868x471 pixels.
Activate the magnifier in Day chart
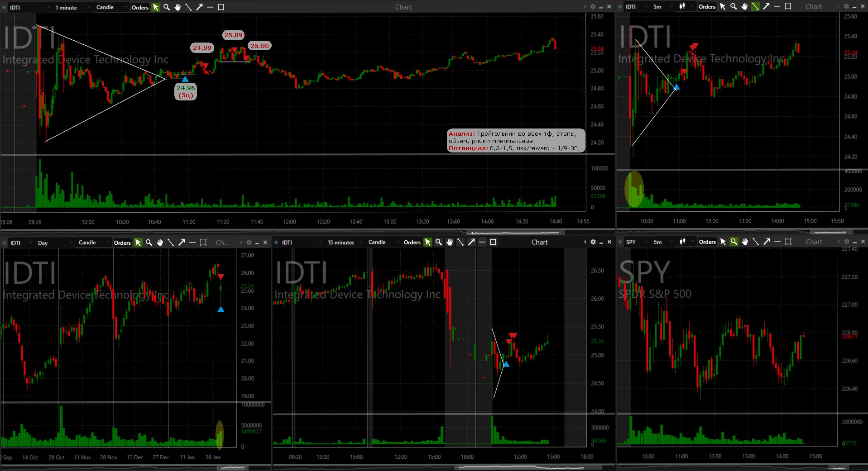coord(149,243)
